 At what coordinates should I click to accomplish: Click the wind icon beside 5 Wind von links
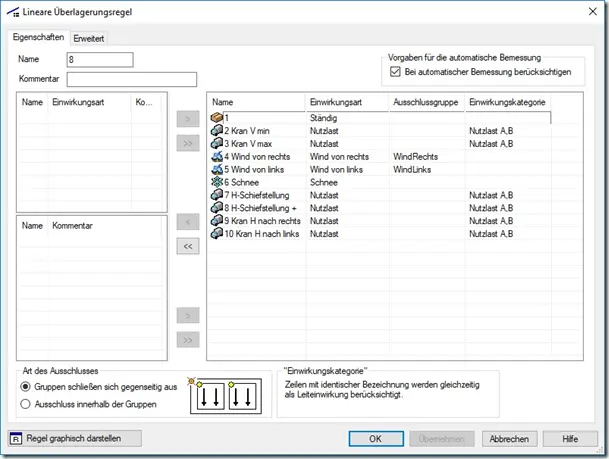click(x=217, y=169)
